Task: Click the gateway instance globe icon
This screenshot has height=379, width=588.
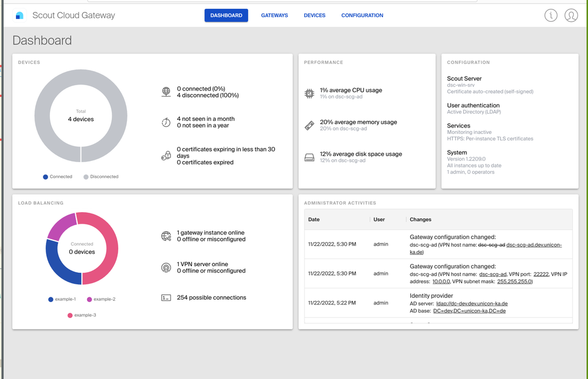Action: click(x=166, y=236)
